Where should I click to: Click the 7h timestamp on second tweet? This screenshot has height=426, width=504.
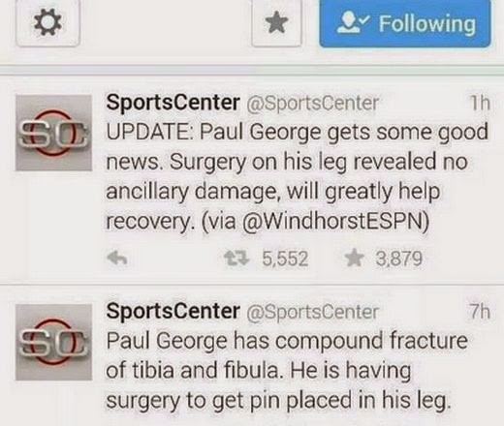pyautogui.click(x=480, y=312)
